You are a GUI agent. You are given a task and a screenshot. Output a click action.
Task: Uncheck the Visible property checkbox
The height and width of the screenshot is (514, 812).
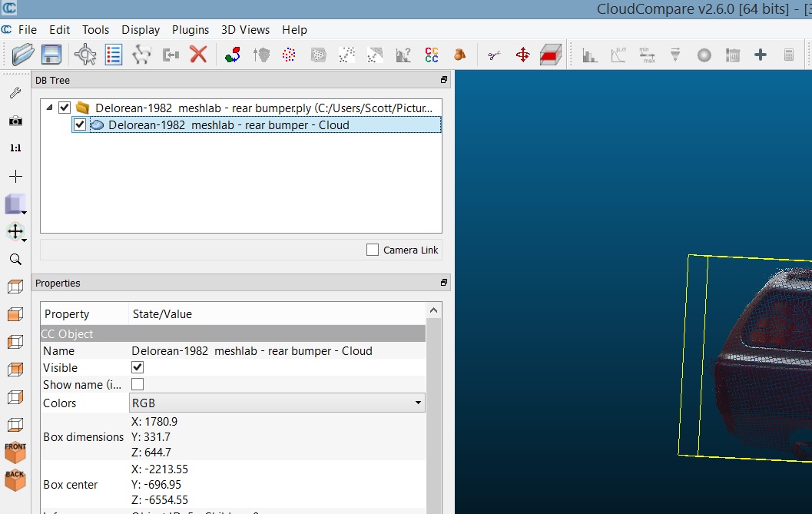138,368
